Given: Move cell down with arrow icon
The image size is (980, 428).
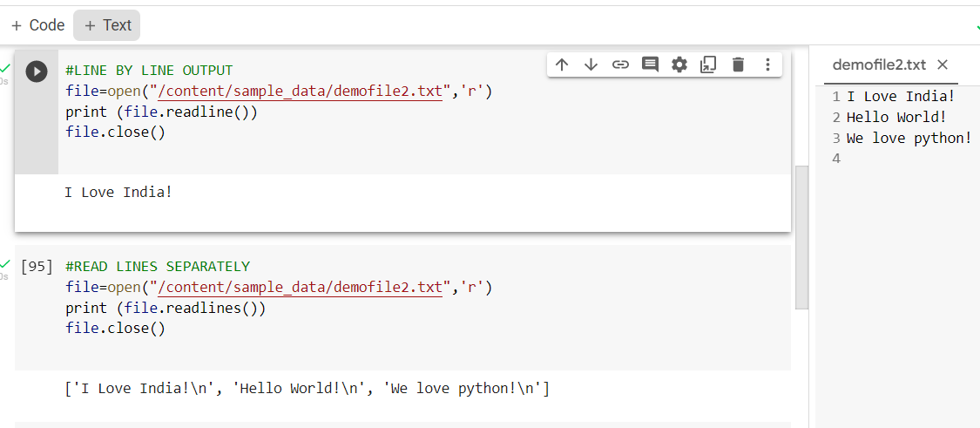Looking at the screenshot, I should click(x=591, y=65).
